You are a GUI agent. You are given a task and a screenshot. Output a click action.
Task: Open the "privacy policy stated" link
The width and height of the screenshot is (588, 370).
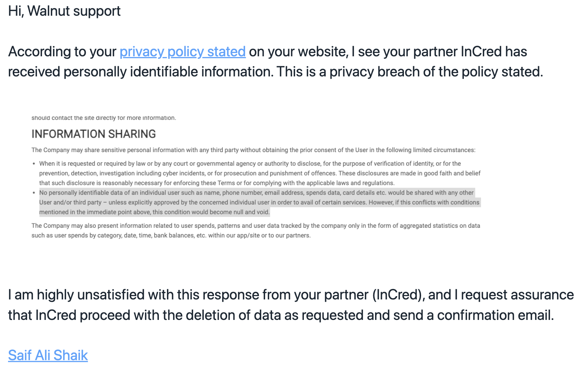[182, 52]
